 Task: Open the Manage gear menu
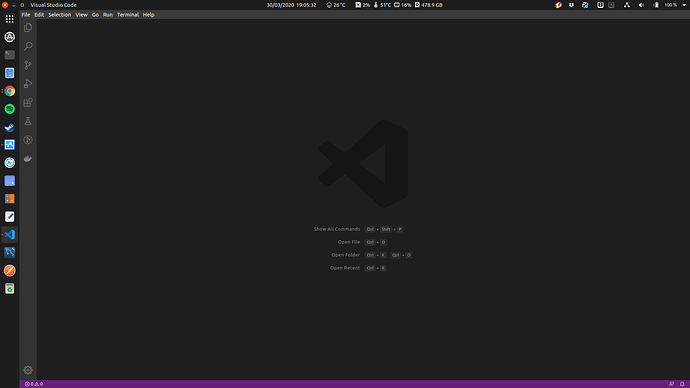tap(28, 370)
